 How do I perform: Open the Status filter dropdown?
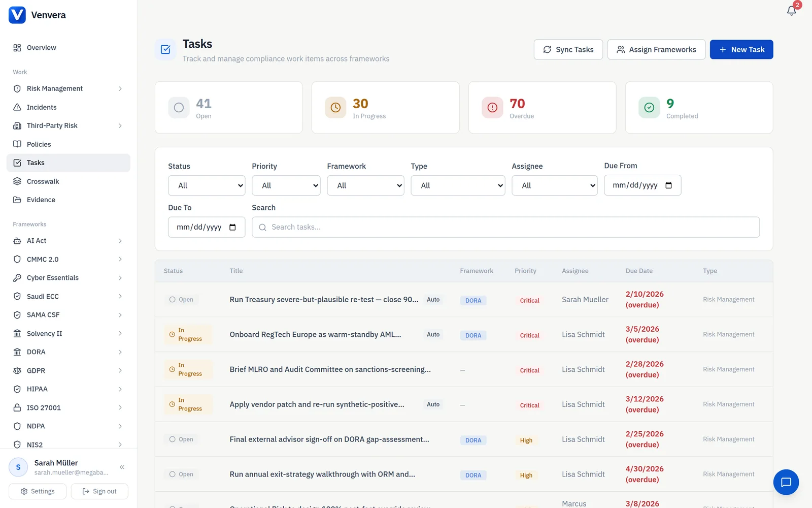pos(207,185)
